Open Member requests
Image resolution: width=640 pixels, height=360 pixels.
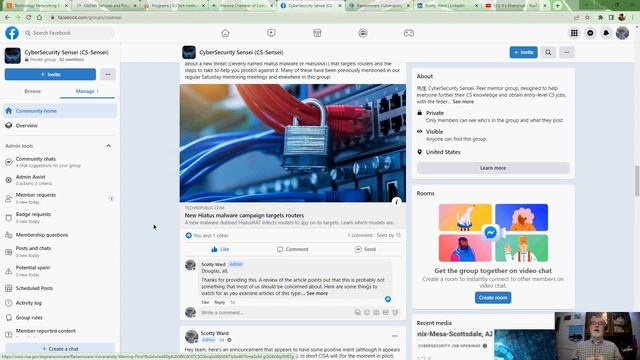(60, 198)
